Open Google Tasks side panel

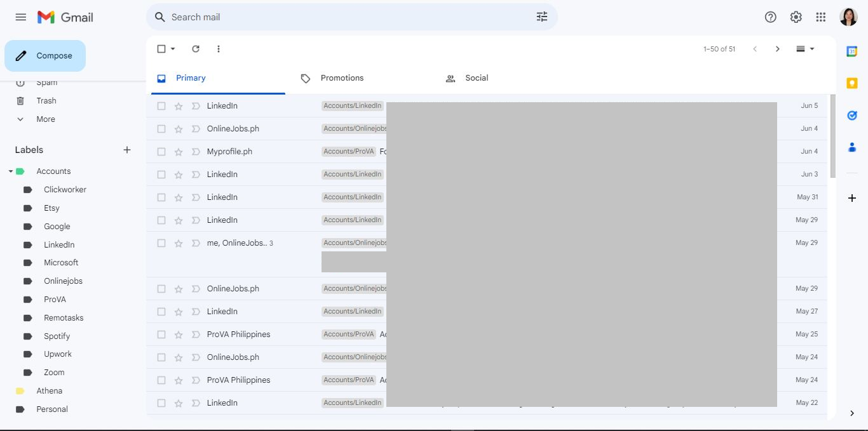[852, 115]
